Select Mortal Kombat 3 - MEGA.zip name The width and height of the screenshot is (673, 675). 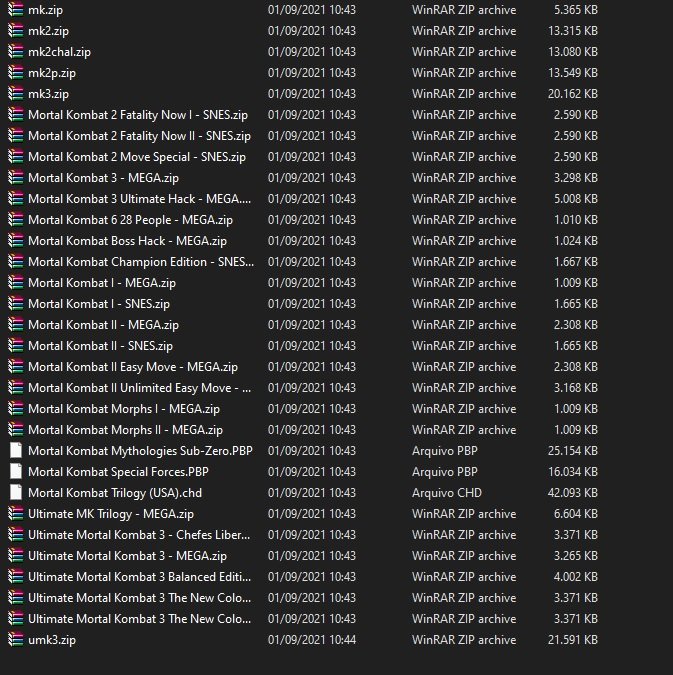(x=103, y=178)
